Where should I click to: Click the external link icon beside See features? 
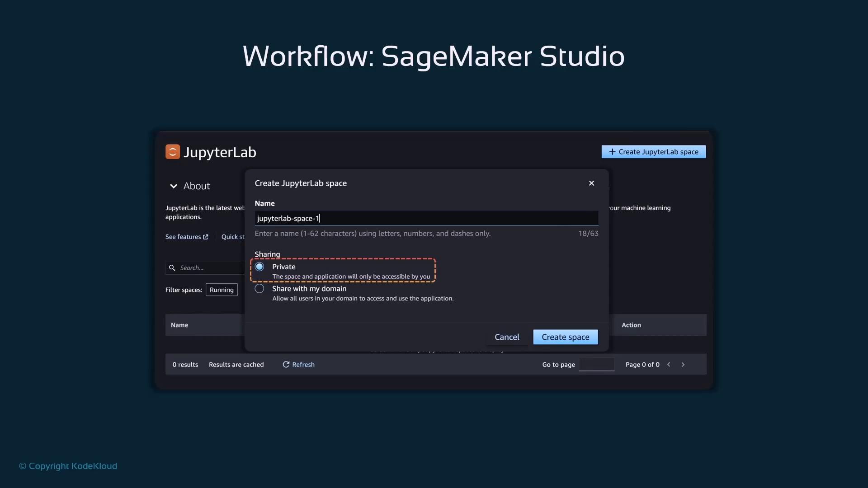coord(206,237)
